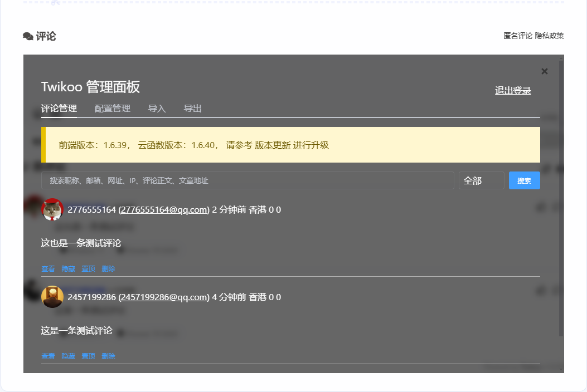This screenshot has height=392, width=587.
Task: Click 查看 for comment 这也是一条测试评论
Action: click(x=48, y=268)
